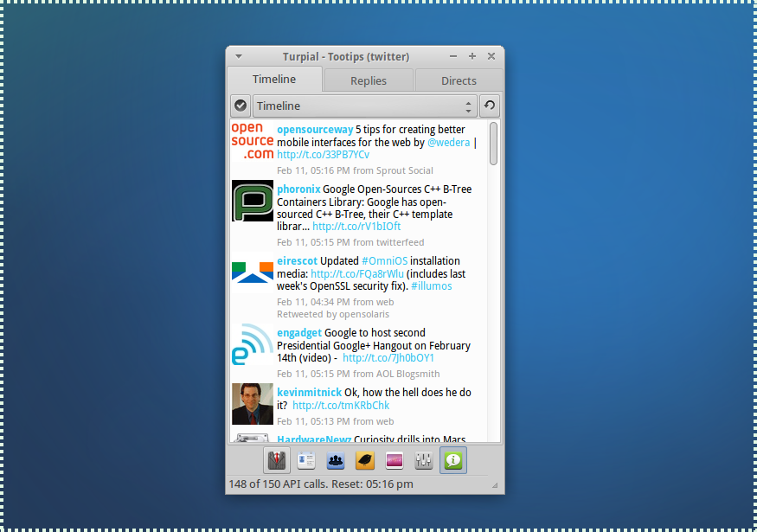Click the opensource.com avatar
This screenshot has height=532, width=757.
(253, 141)
